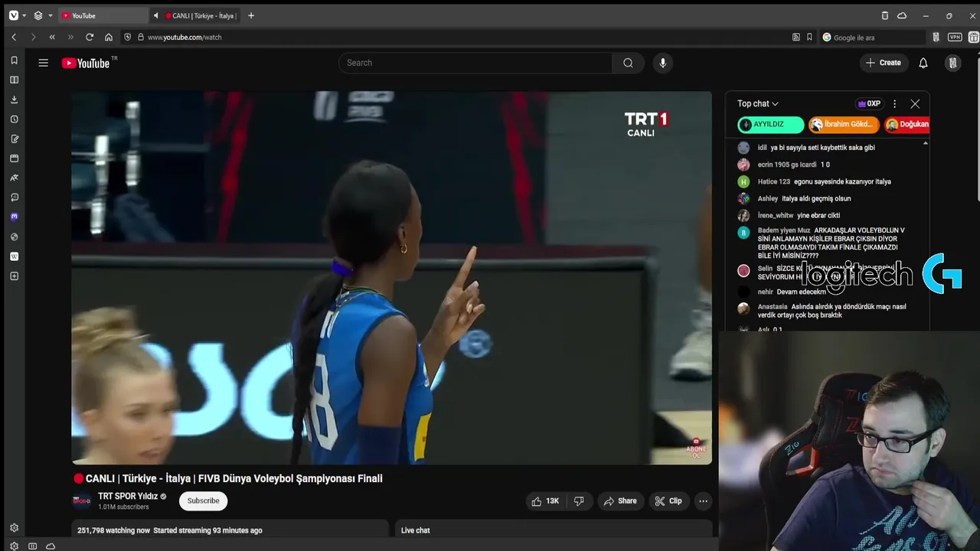Viewport: 980px width, 551px height.
Task: Open the Bookmarks panel in sidebar
Action: (14, 60)
